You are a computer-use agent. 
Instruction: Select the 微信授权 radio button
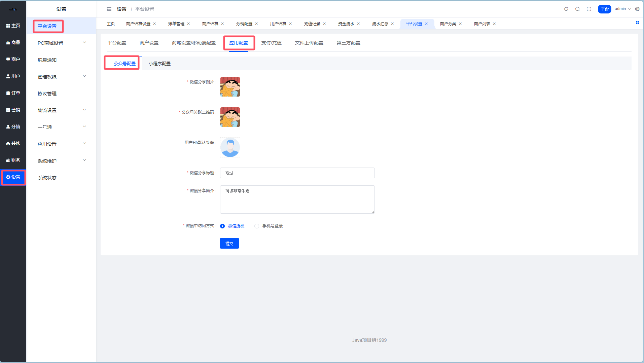[222, 226]
